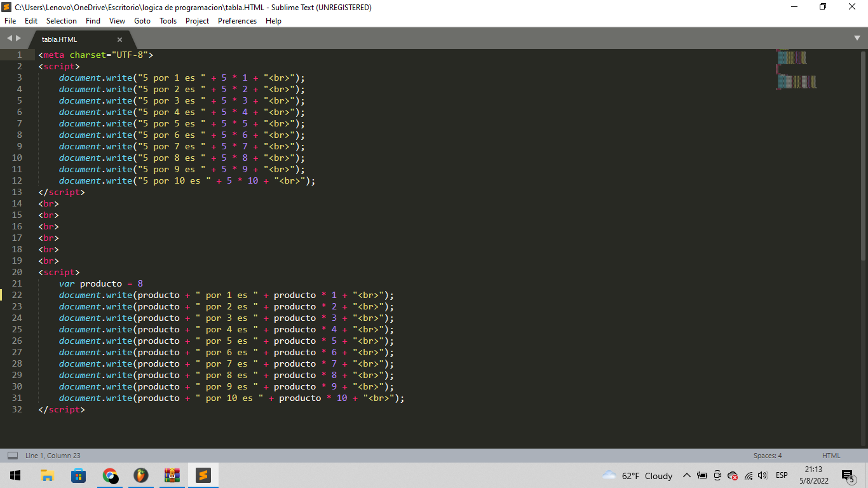Open the notification center icon
Screen dimensions: 868x488
pyautogui.click(x=847, y=475)
